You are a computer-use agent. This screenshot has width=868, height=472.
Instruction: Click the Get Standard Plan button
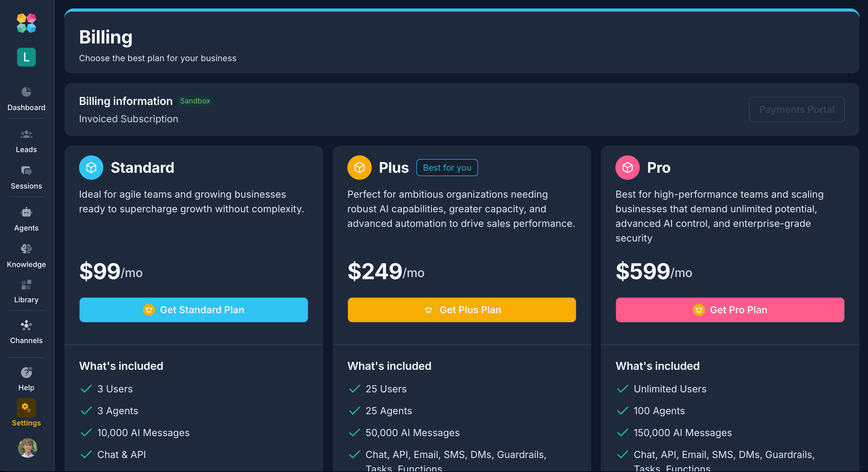193,310
